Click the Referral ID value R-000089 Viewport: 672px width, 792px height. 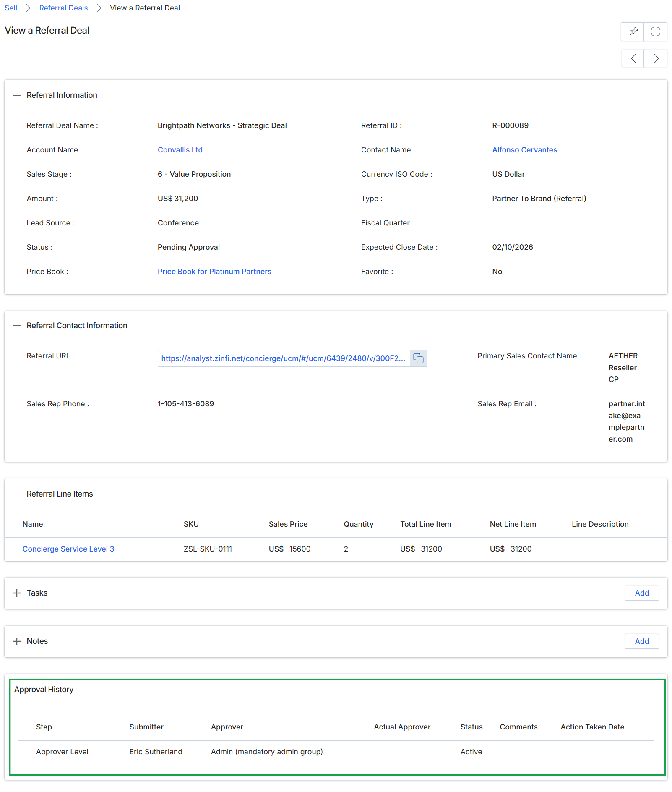tap(510, 125)
